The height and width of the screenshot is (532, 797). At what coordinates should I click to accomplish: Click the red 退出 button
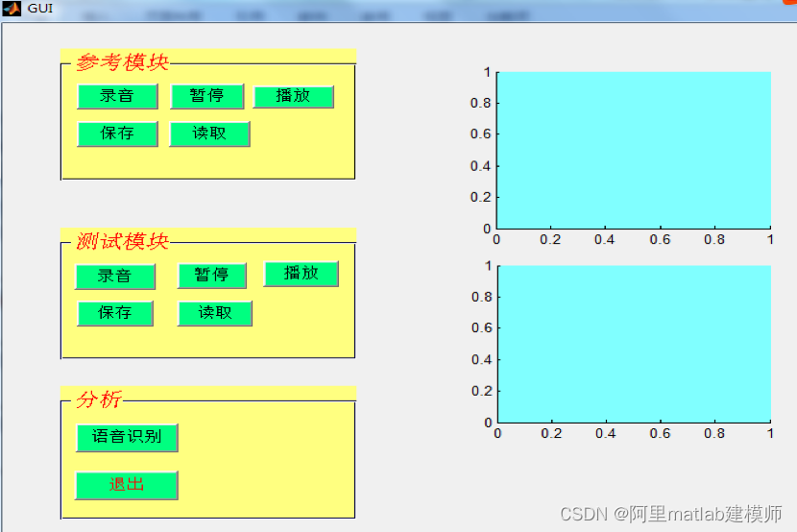[x=127, y=485]
